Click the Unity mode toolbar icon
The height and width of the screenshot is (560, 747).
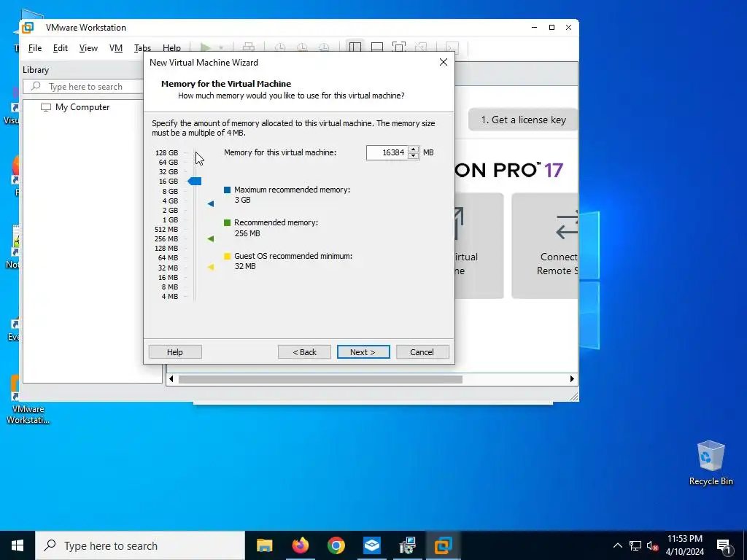[421, 47]
